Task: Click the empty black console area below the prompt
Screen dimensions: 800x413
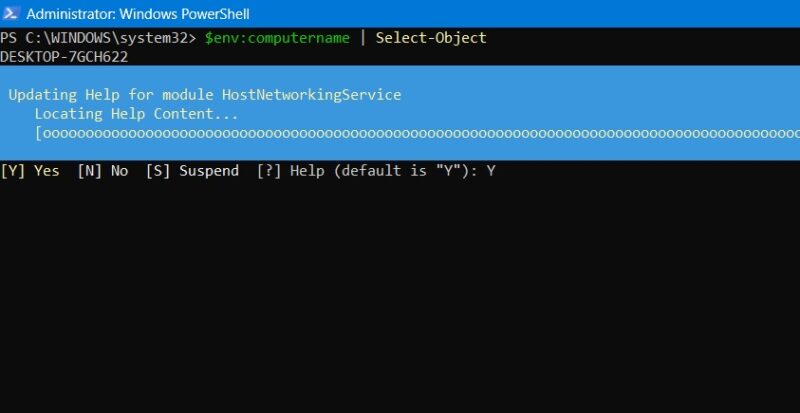Action: pyautogui.click(x=400, y=300)
